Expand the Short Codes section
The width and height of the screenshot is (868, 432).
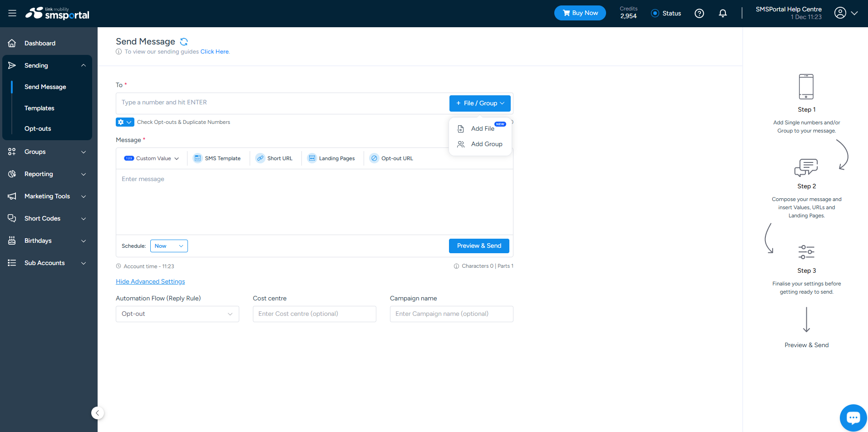(x=47, y=218)
